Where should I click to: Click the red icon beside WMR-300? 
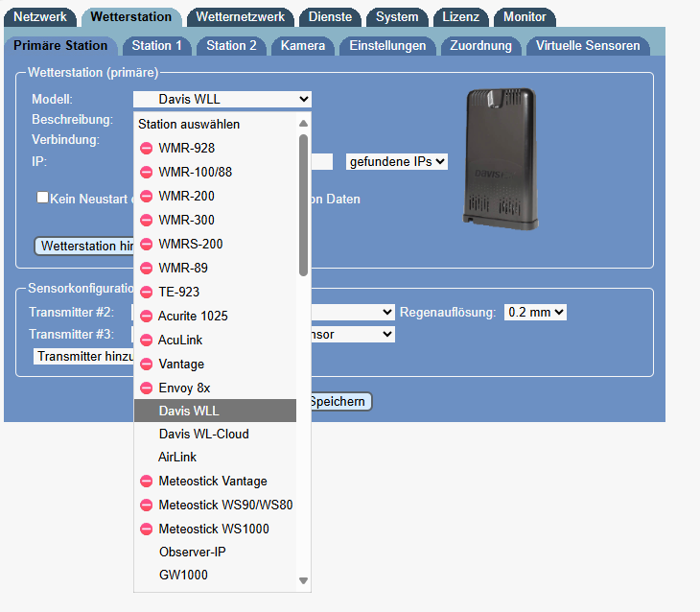(146, 221)
